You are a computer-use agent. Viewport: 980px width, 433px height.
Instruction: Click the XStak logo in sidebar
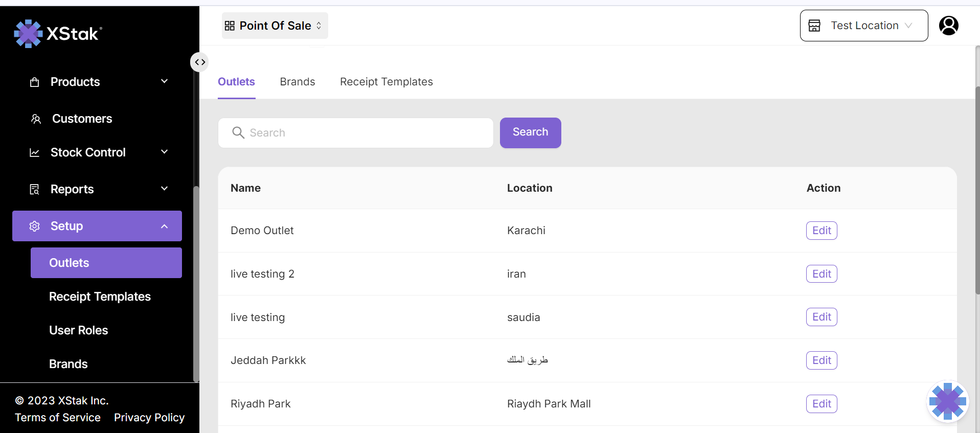tap(58, 34)
